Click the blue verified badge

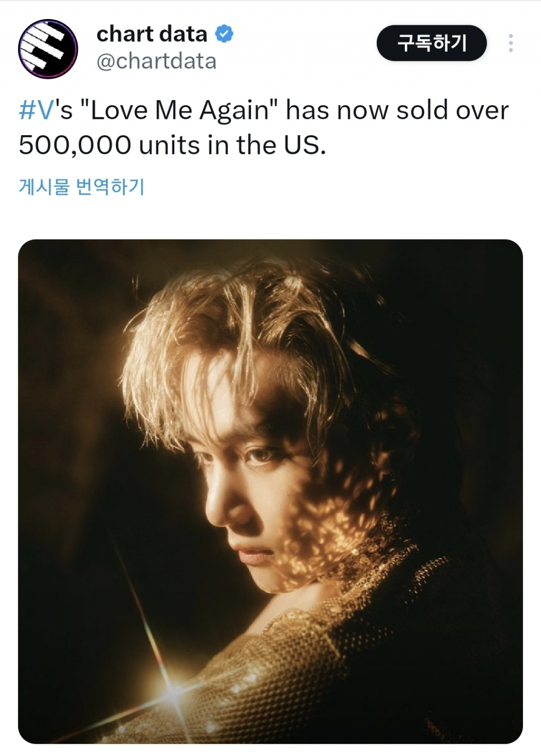(224, 34)
